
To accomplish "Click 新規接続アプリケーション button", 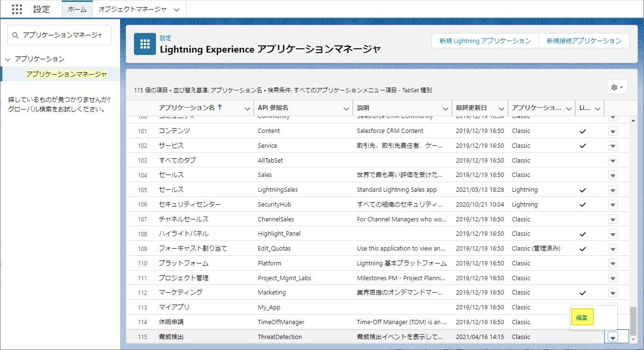I will (x=584, y=41).
